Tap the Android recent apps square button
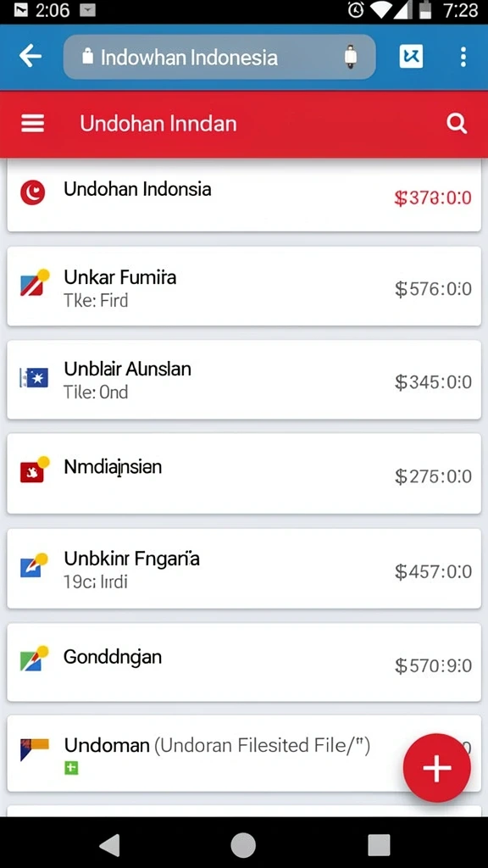488x868 pixels. [379, 845]
